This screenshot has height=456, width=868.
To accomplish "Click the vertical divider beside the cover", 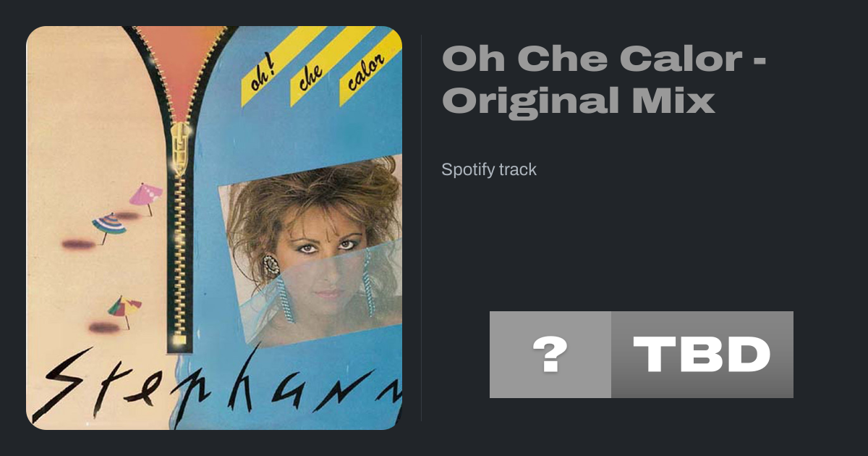I will coord(421,228).
